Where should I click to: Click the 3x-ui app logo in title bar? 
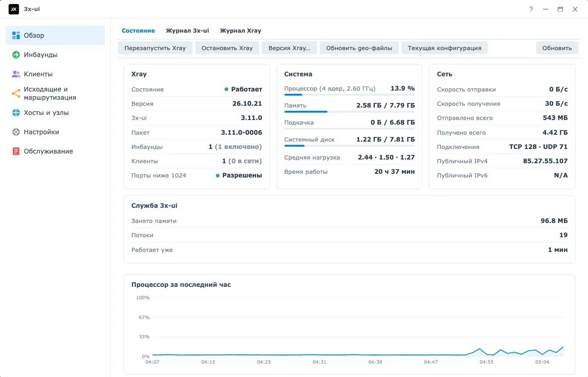[14, 9]
